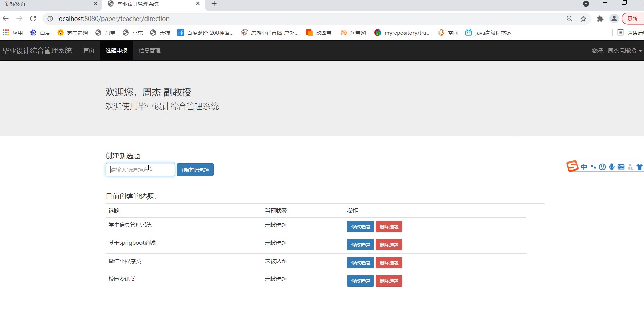Click the 创建新选题 button
This screenshot has width=644, height=336.
click(195, 170)
